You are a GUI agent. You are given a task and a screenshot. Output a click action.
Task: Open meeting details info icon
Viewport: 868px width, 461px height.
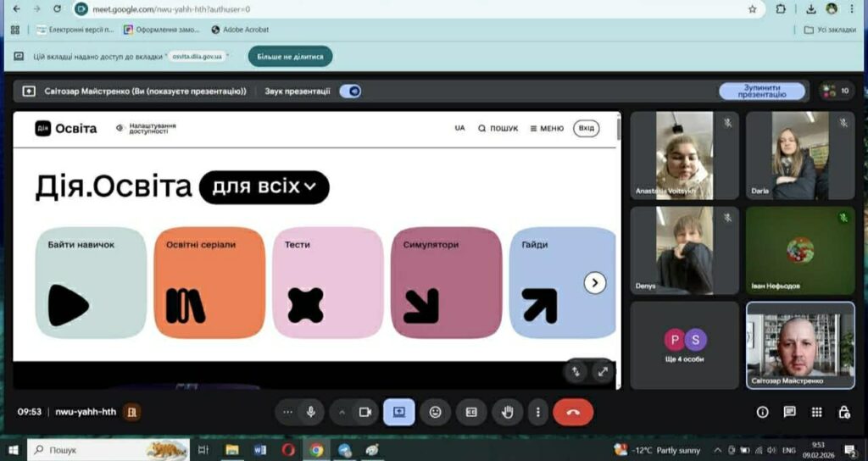[x=762, y=412]
